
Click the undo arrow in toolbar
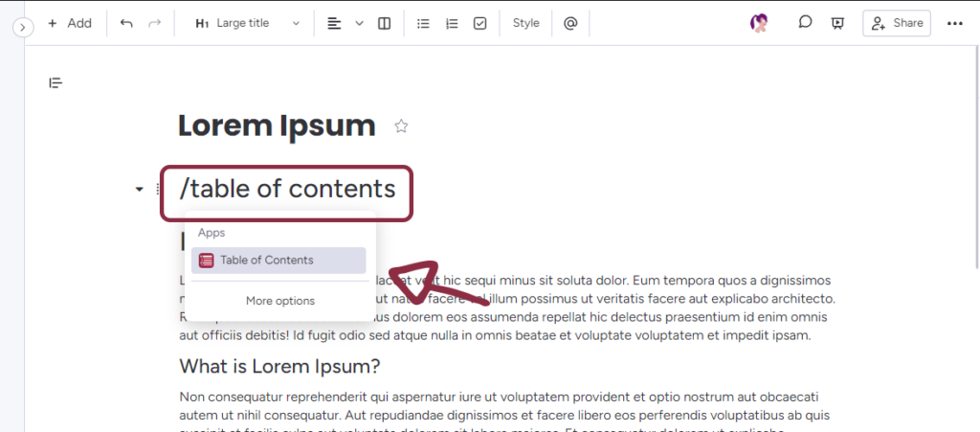point(126,23)
